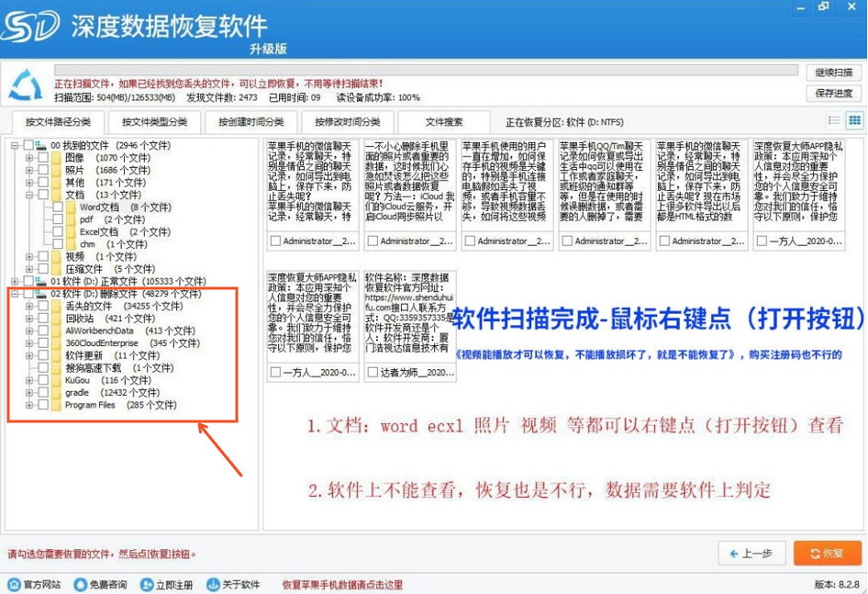Check the 一方人__2020 file checkbox in the second row

275,373
